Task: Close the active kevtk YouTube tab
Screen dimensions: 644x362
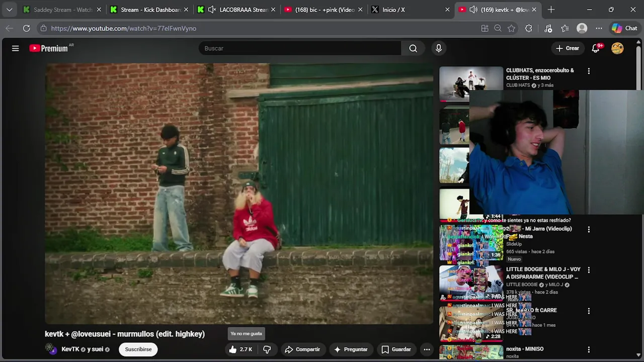Action: [534, 10]
